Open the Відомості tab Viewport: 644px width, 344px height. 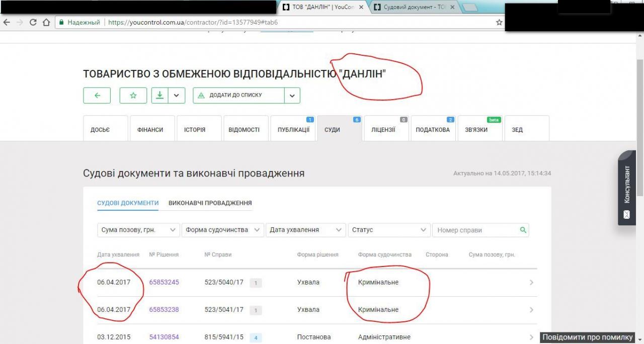point(246,129)
